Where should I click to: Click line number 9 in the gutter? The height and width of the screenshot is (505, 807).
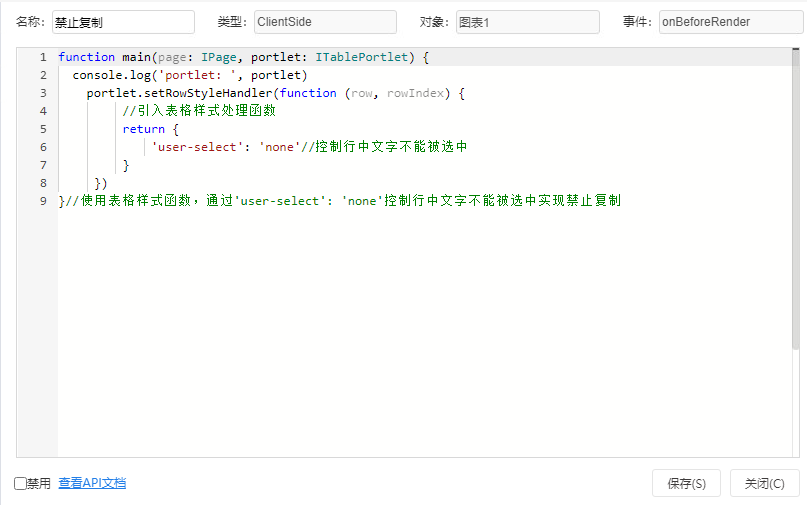(43, 201)
